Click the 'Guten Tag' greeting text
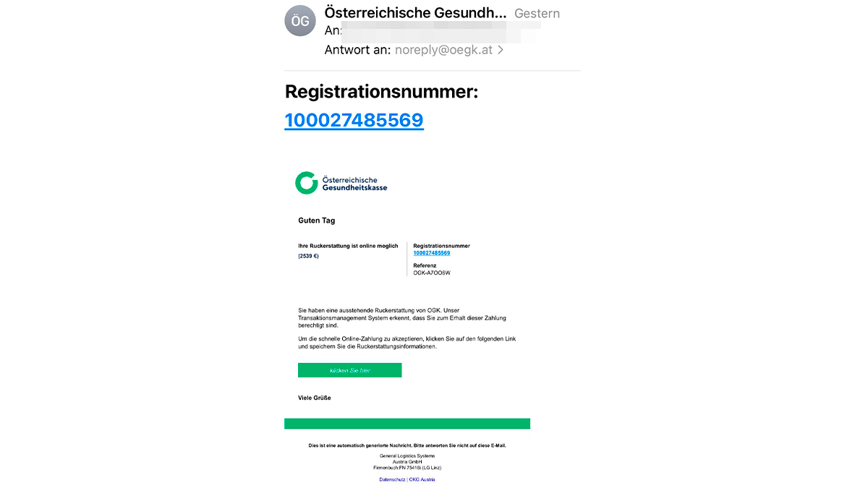The height and width of the screenshot is (488, 868). [317, 221]
